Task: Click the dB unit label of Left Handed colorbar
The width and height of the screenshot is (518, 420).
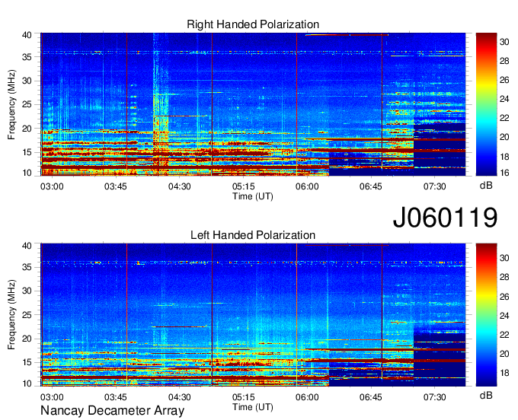Action: [486, 395]
